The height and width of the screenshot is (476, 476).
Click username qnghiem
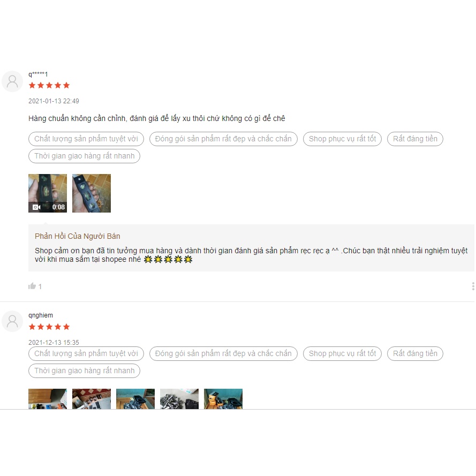41,315
